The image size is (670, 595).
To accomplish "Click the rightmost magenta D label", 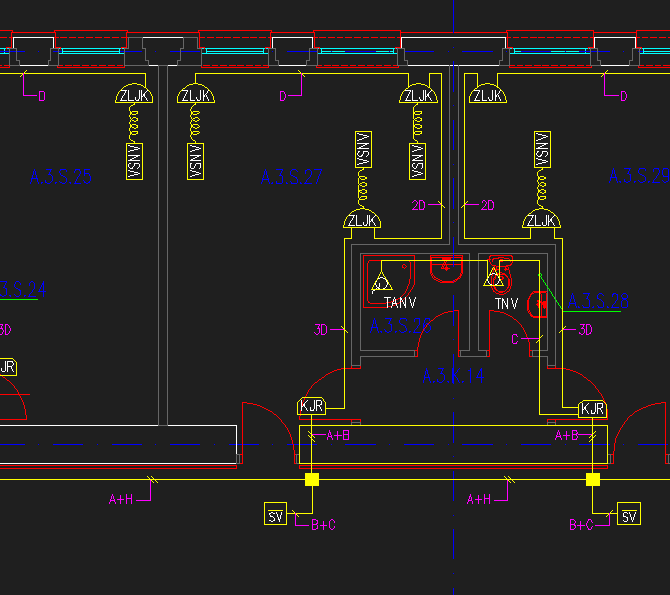I will click(623, 96).
